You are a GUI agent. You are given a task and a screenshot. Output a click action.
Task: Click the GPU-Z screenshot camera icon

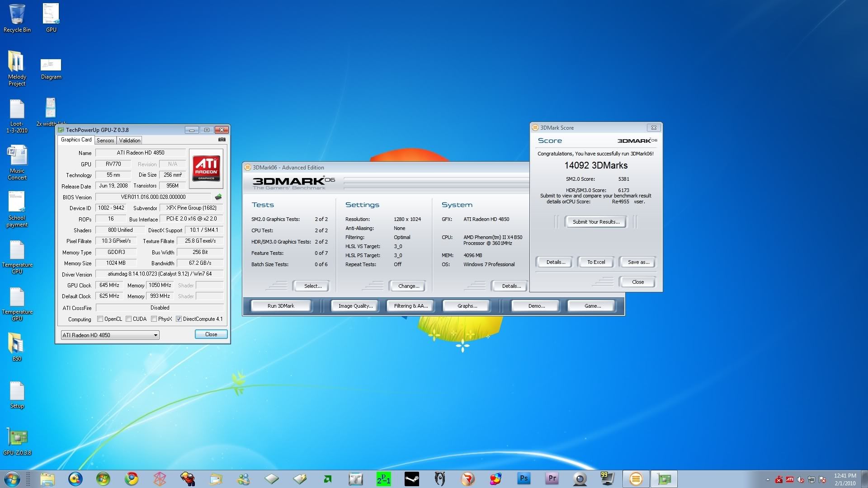222,140
